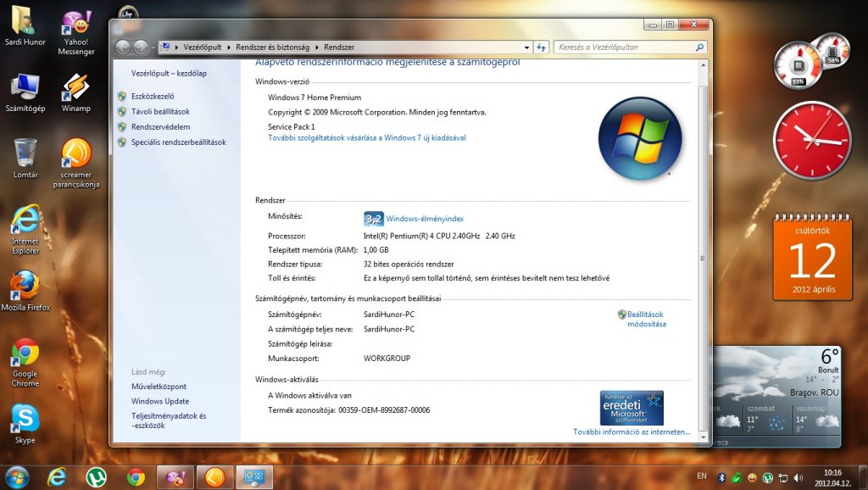The width and height of the screenshot is (868, 490).
Task: Open Vezérlőpult – kezdőlap link
Action: (169, 73)
